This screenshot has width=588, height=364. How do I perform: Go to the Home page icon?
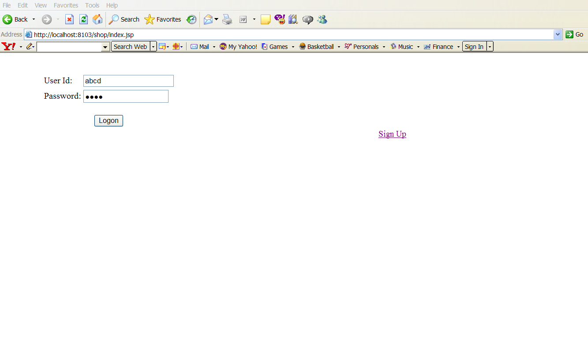point(97,19)
